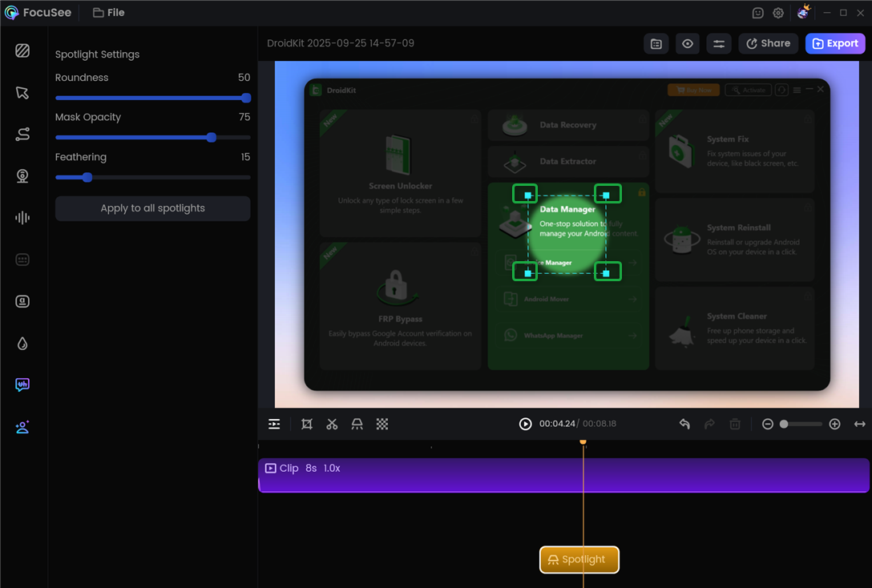This screenshot has width=872, height=588.
Task: Click the Export button
Action: (835, 44)
